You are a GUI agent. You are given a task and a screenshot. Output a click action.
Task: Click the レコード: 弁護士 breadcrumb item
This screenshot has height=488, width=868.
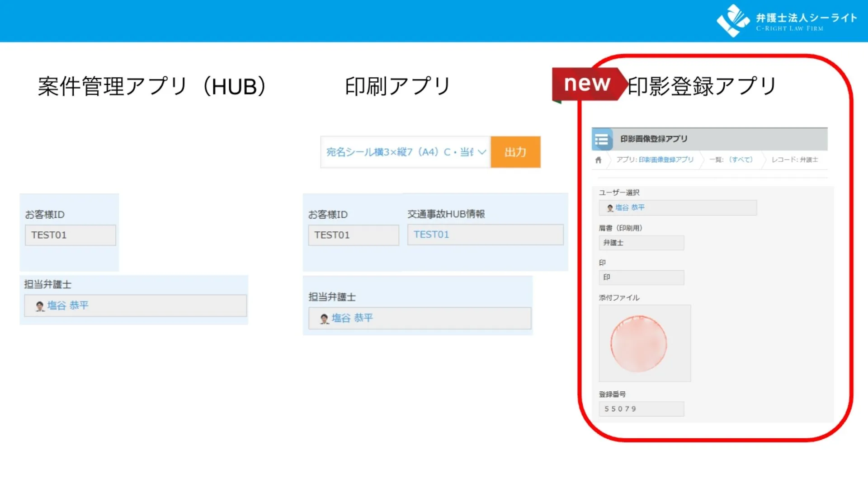click(794, 160)
